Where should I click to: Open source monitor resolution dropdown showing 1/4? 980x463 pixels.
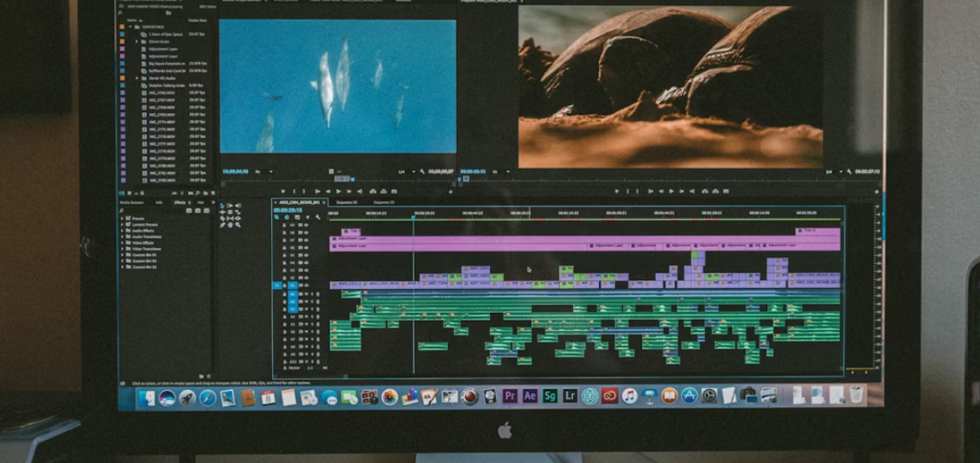tap(402, 171)
